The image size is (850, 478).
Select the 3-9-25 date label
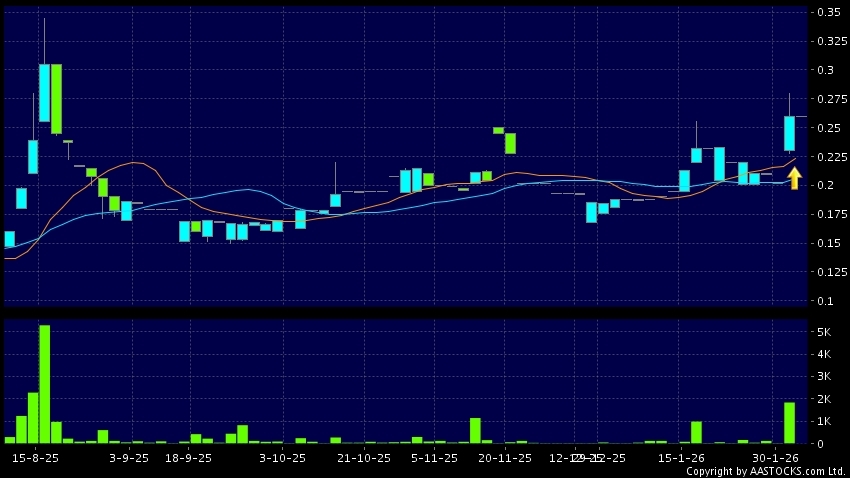128,458
